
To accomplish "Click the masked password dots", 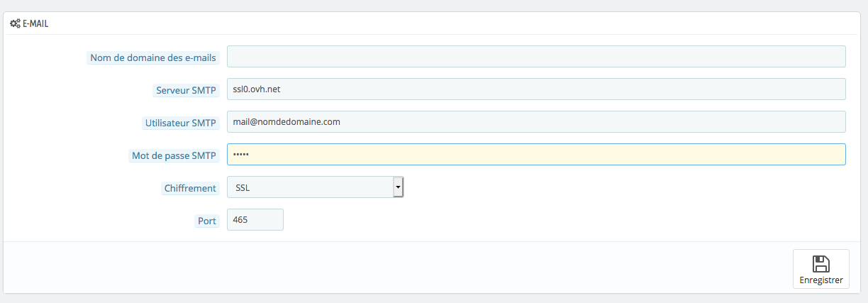I will [242, 155].
